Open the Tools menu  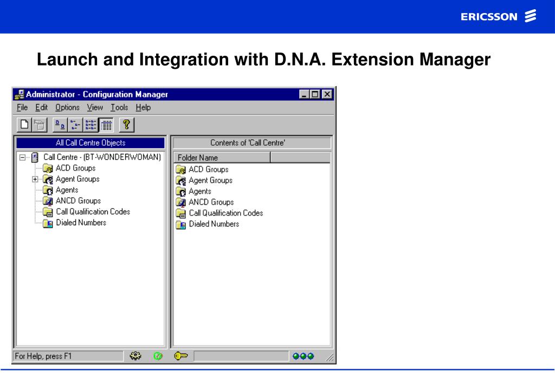119,107
